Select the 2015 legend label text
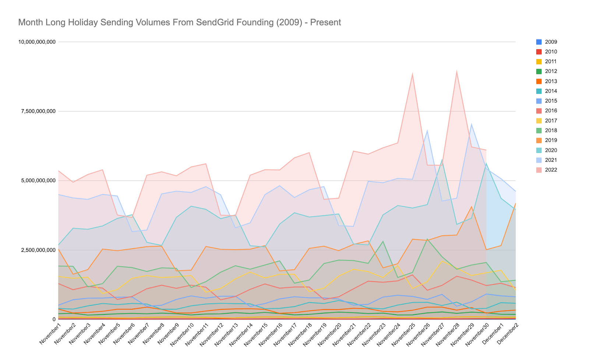This screenshot has height=364, width=589. 551,101
